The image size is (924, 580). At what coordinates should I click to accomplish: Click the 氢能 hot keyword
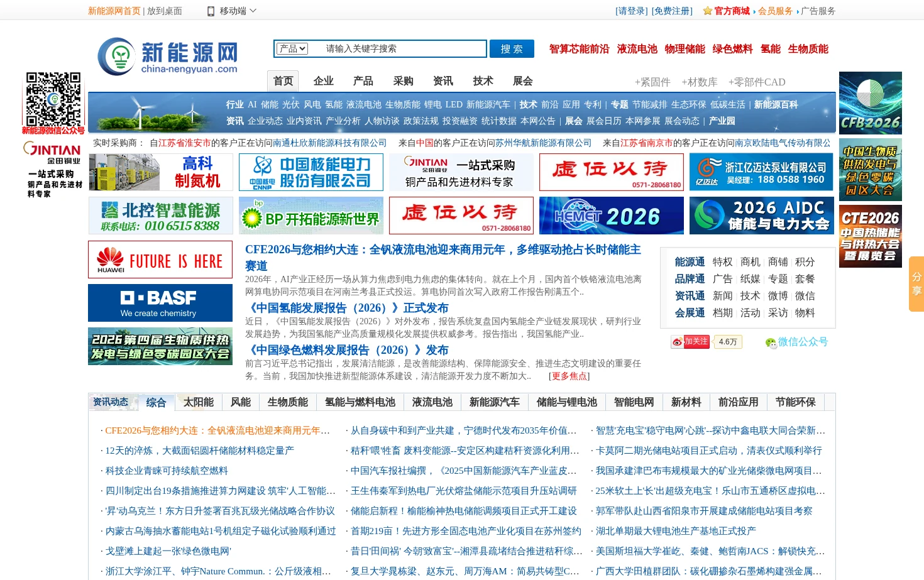(771, 48)
